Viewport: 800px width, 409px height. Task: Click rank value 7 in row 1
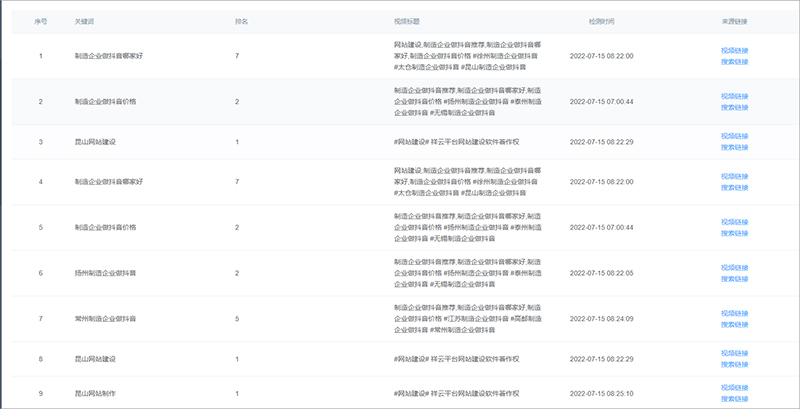click(237, 56)
